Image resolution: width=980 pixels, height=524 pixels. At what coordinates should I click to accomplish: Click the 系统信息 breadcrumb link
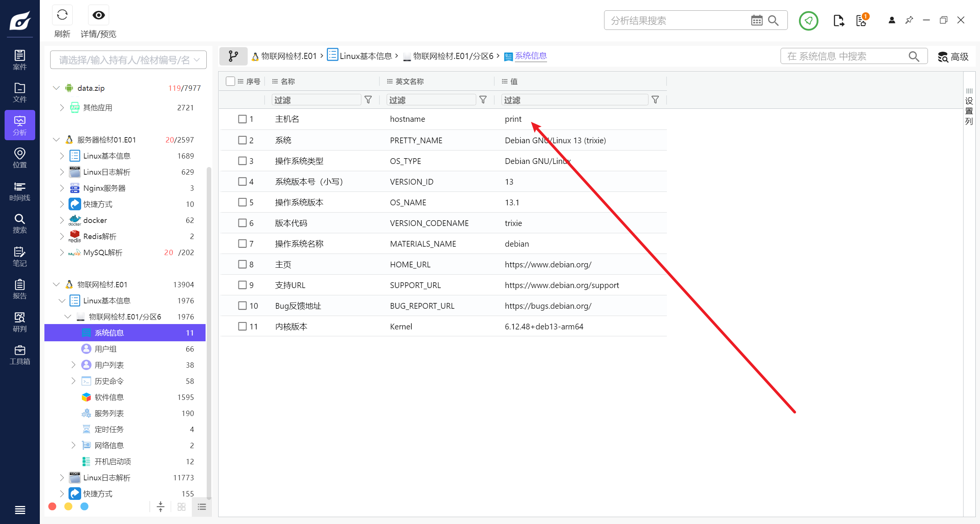point(531,56)
